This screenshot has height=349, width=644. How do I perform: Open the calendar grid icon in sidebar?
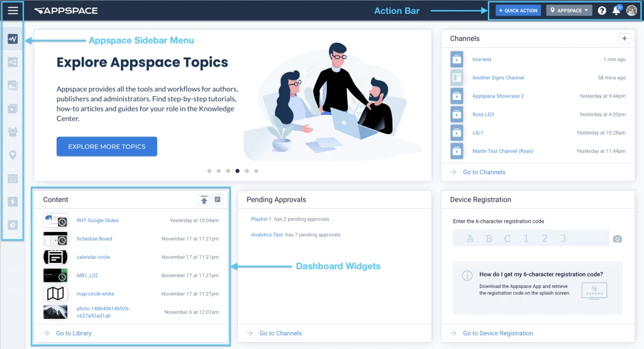(13, 179)
